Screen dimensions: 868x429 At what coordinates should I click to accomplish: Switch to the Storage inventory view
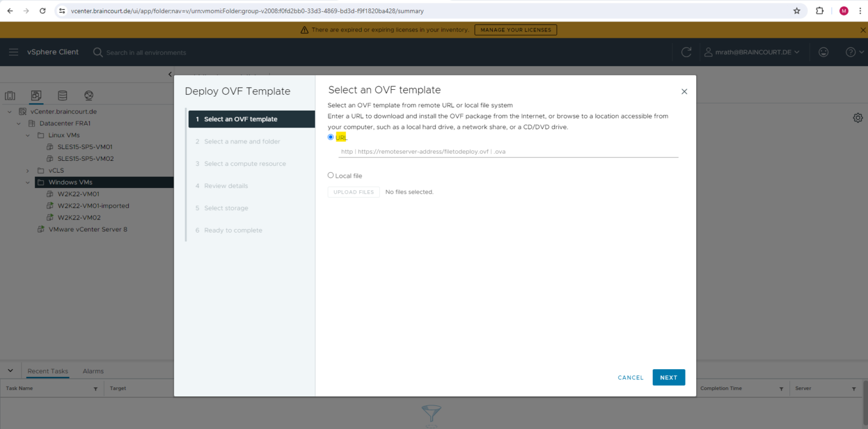(62, 95)
